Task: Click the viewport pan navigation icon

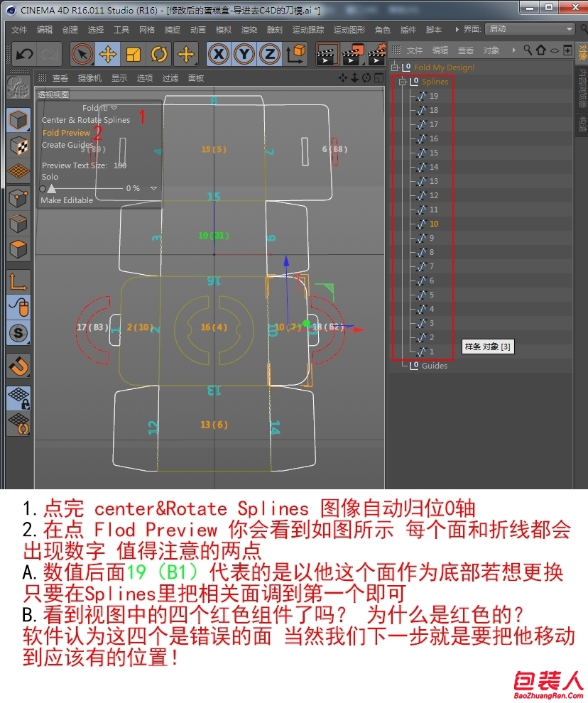Action: pyautogui.click(x=343, y=78)
